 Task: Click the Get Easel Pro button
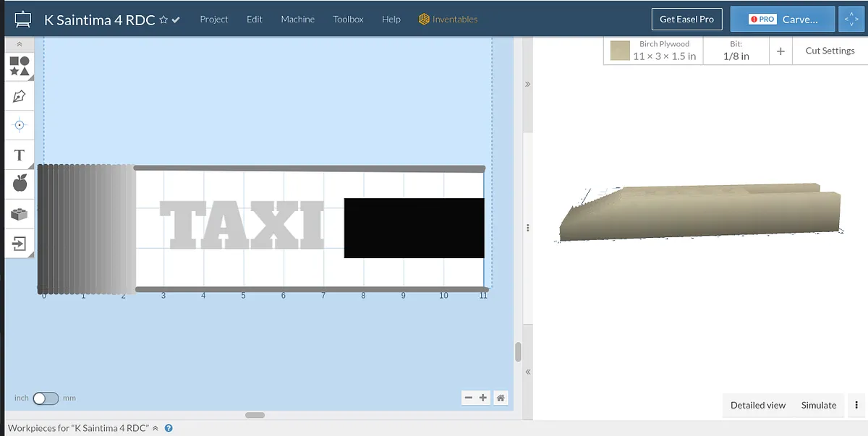(686, 20)
